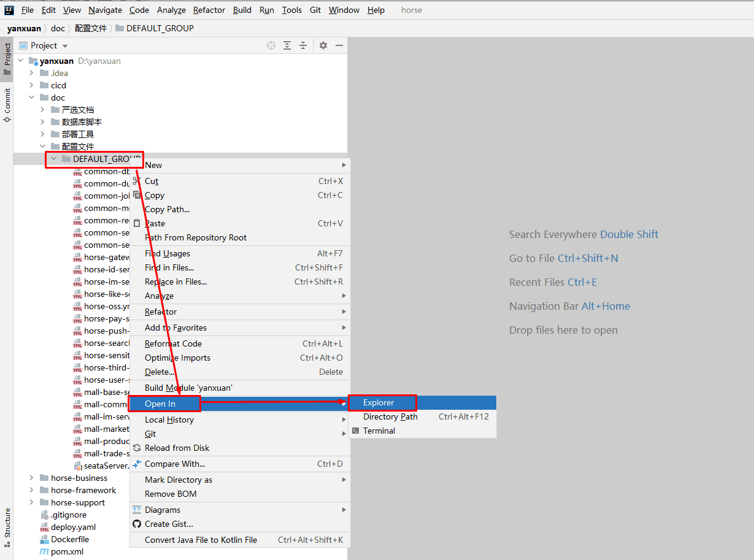Image resolution: width=754 pixels, height=560 pixels.
Task: Click doc breadcrumb in navigation bar
Action: click(x=58, y=28)
